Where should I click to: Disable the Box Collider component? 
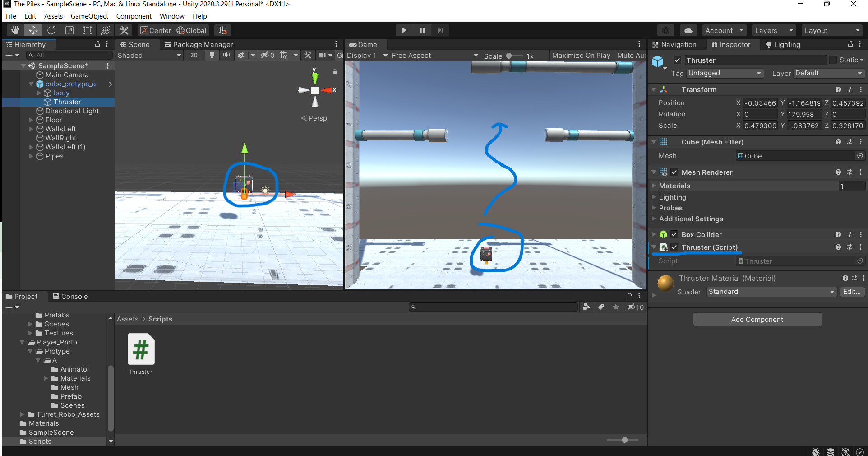(x=674, y=234)
